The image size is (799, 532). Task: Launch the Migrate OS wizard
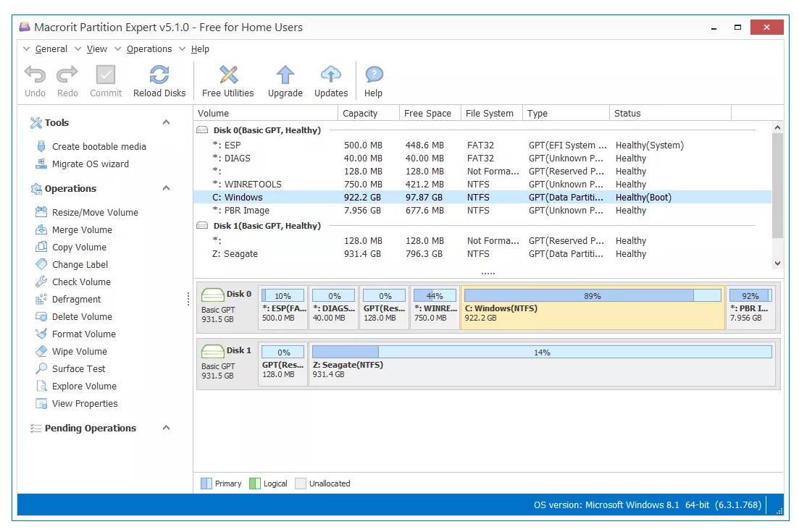(90, 164)
